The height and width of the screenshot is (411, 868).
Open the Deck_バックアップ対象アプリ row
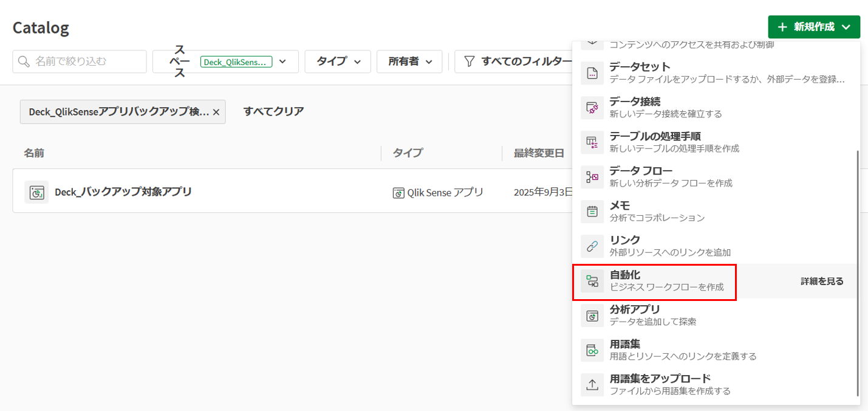293,191
